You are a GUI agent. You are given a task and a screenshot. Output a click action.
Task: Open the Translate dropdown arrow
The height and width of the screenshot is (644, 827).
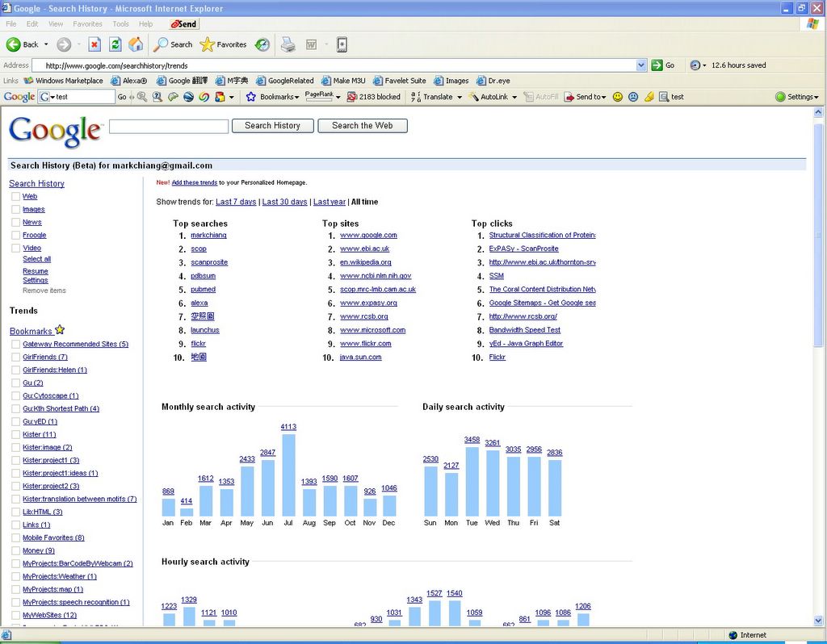460,97
